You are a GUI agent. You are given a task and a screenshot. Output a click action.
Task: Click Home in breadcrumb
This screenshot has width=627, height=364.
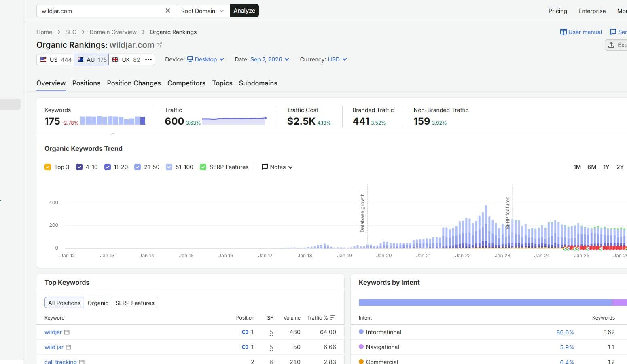pyautogui.click(x=44, y=32)
